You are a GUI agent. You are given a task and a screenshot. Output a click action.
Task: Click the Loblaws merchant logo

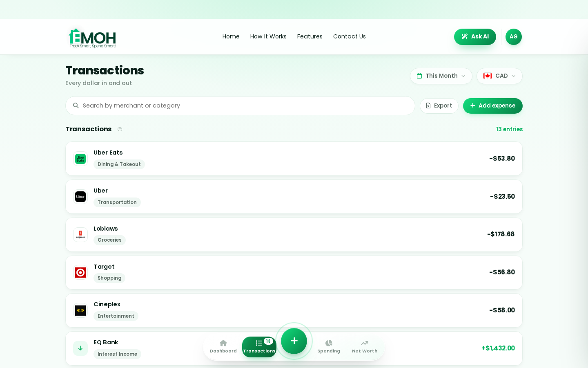pyautogui.click(x=80, y=235)
